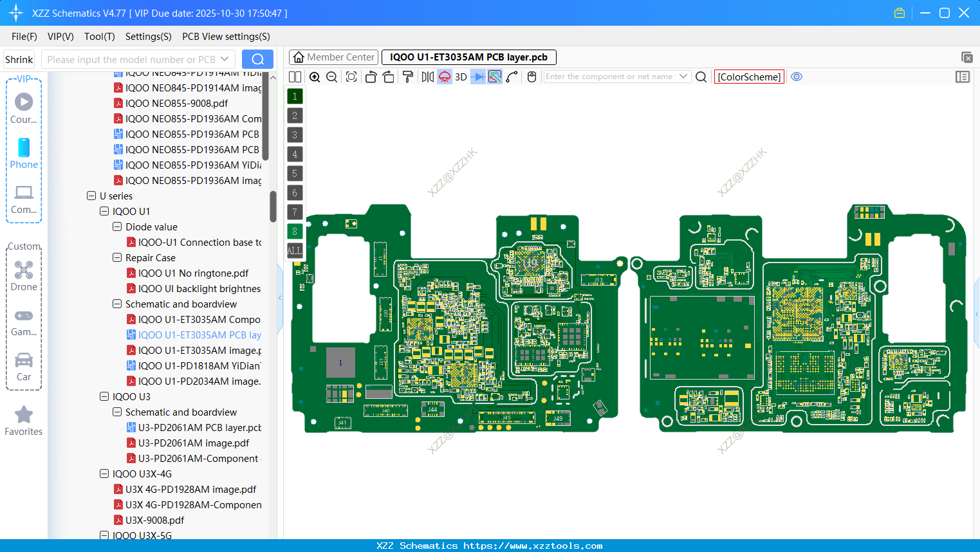Viewport: 980px width, 552px height.
Task: Open the Settings(S) menu
Action: click(x=148, y=37)
